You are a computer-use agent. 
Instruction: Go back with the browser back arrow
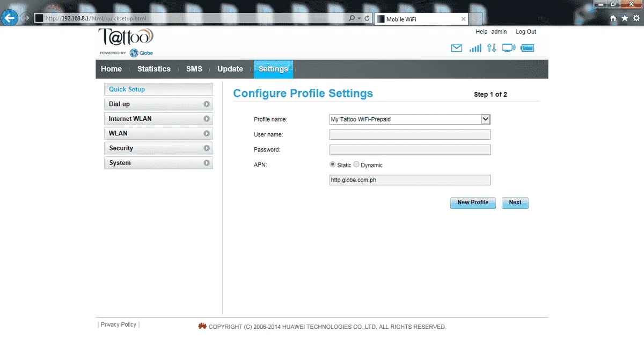click(x=10, y=18)
